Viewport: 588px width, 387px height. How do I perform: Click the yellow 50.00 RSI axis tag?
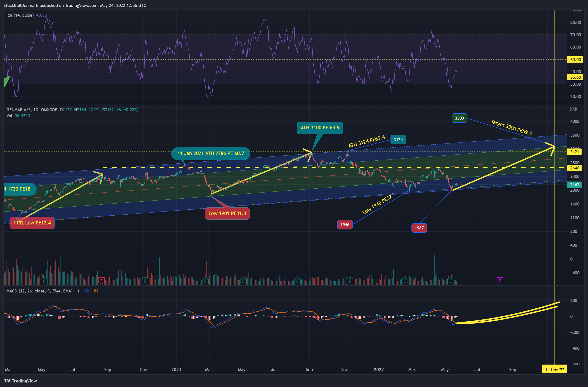(x=575, y=60)
